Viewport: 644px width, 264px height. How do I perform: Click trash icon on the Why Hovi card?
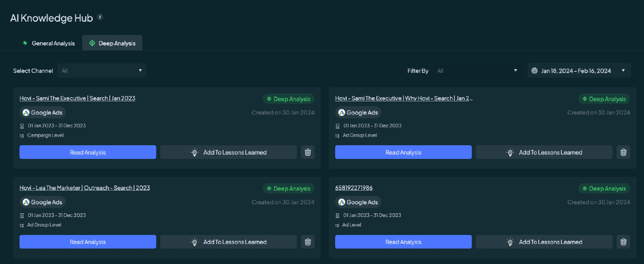pyautogui.click(x=623, y=152)
